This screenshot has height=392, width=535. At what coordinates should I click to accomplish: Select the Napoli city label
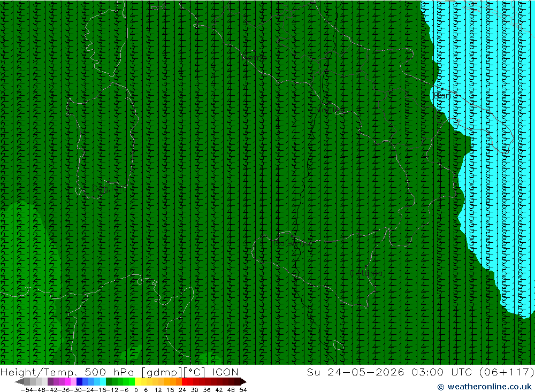[328, 110]
